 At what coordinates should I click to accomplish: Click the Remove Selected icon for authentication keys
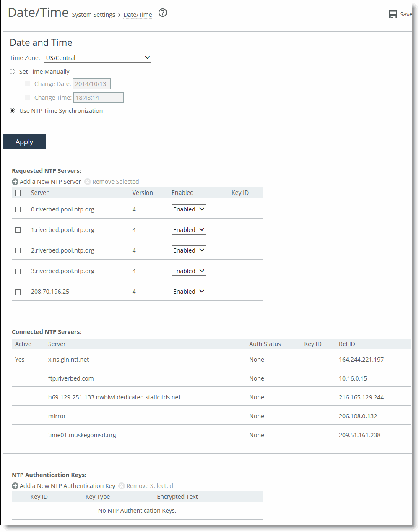[x=121, y=485]
